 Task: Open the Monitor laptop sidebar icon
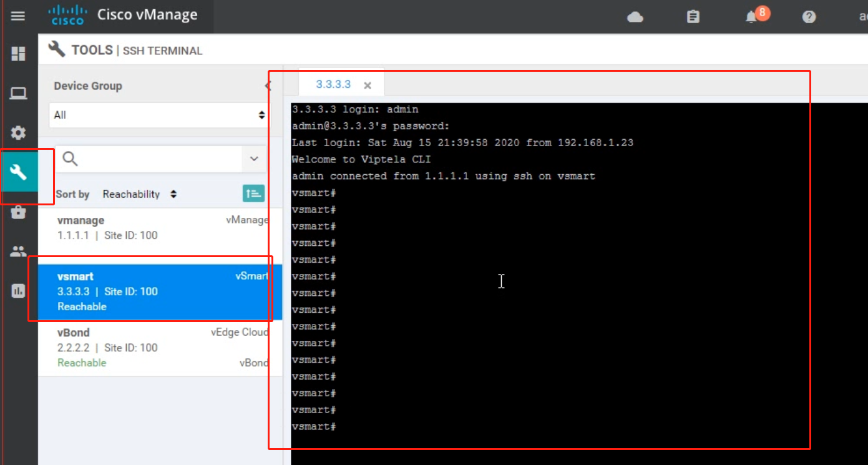[x=18, y=94]
